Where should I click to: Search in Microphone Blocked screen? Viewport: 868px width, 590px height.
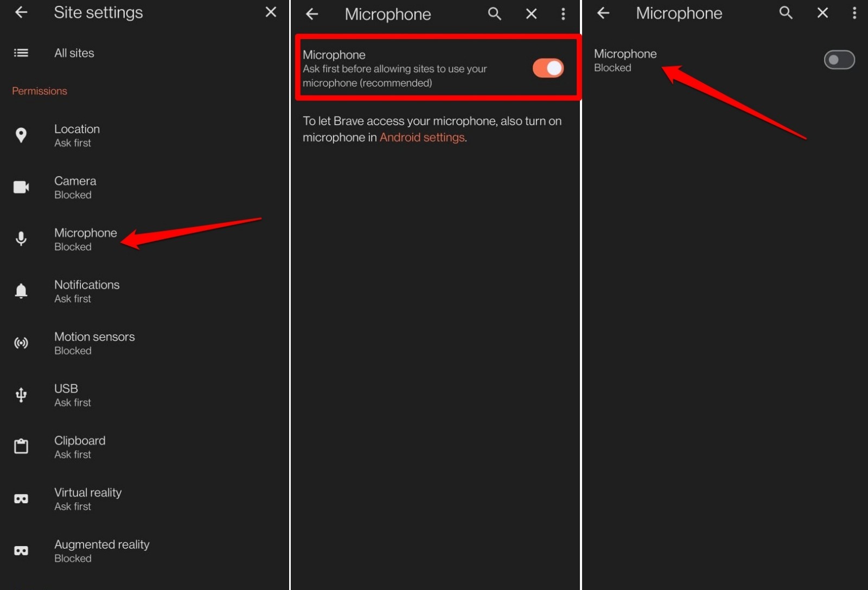(786, 13)
